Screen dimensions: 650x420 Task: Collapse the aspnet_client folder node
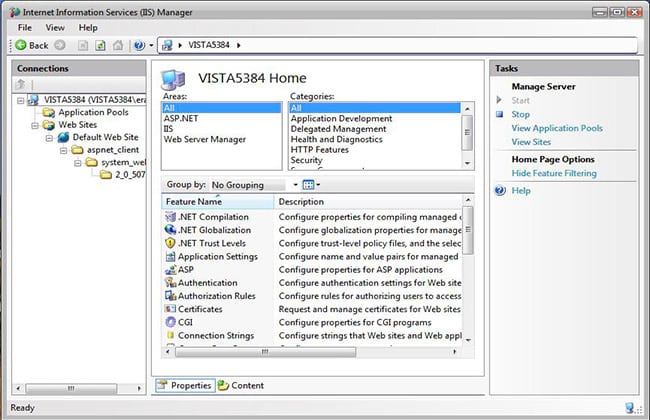click(63, 150)
